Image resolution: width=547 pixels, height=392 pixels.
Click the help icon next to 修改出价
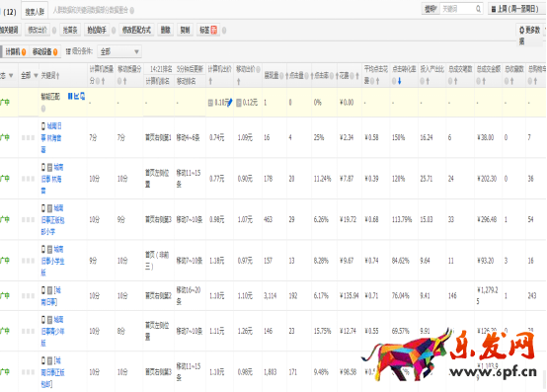[54, 31]
